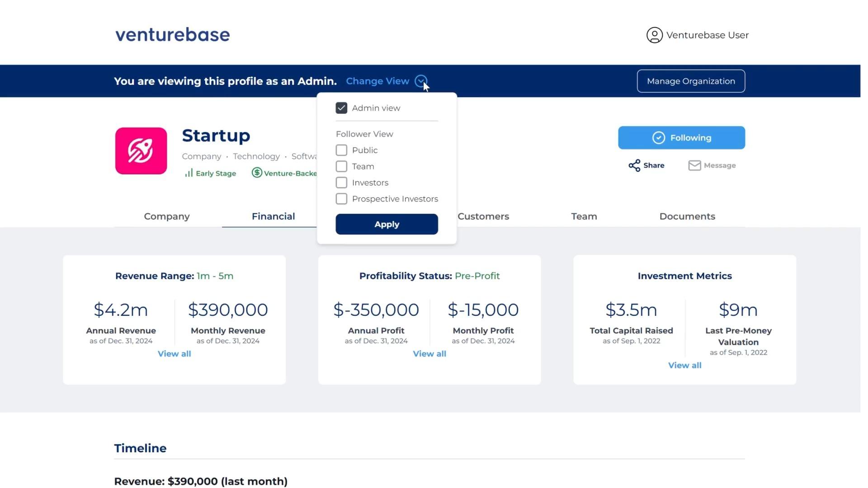The height and width of the screenshot is (488, 868).
Task: Click the Share network icon
Action: pyautogui.click(x=634, y=165)
